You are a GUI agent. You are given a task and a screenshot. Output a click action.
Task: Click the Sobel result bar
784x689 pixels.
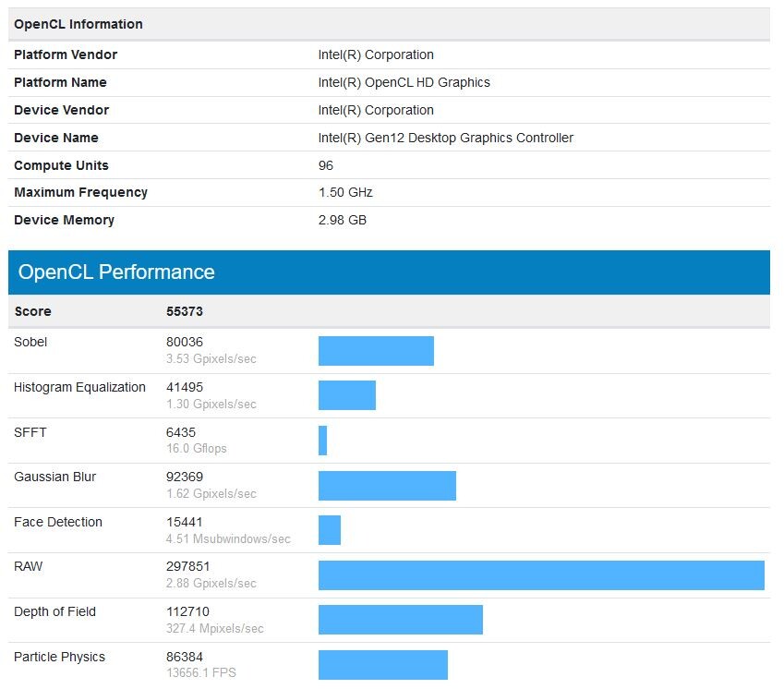(376, 351)
